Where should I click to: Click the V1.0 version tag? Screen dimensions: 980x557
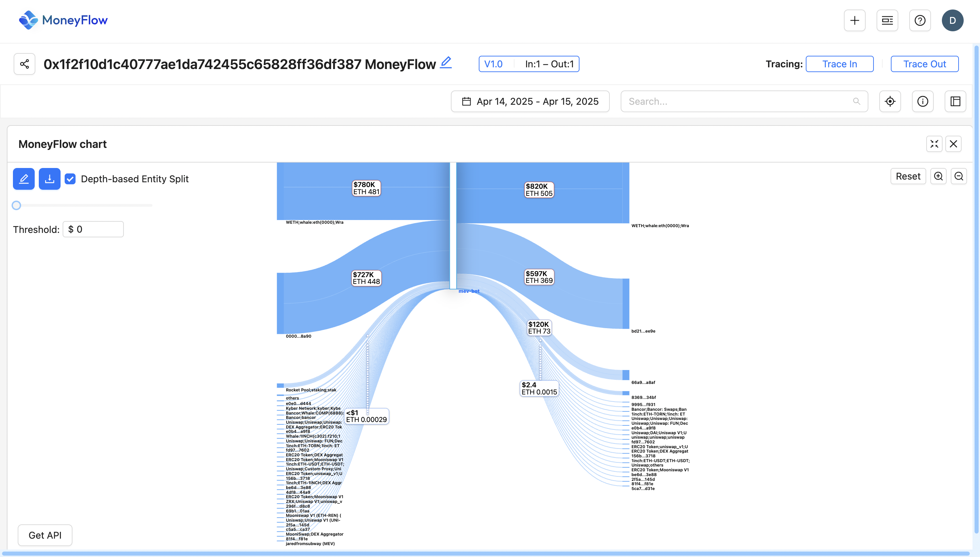493,64
